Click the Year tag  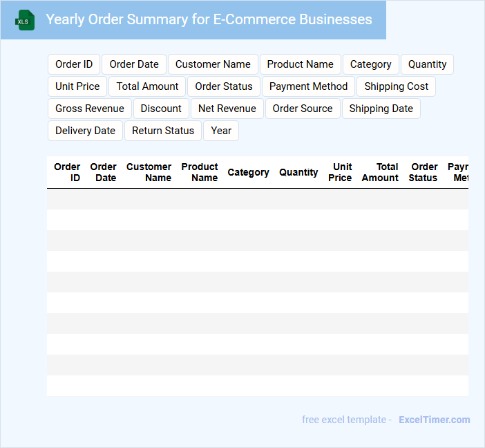[x=221, y=131]
